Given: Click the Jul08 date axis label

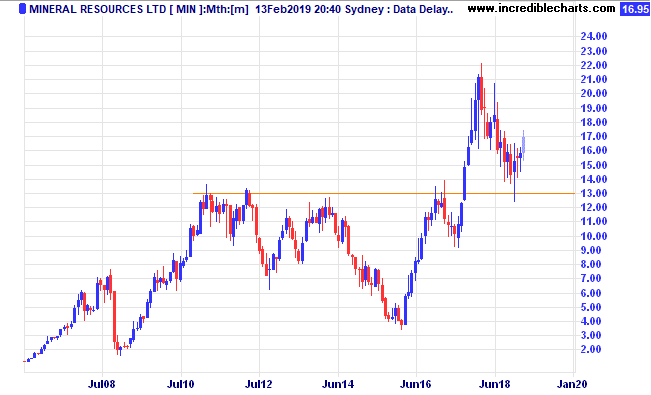Looking at the screenshot, I should point(102,385).
